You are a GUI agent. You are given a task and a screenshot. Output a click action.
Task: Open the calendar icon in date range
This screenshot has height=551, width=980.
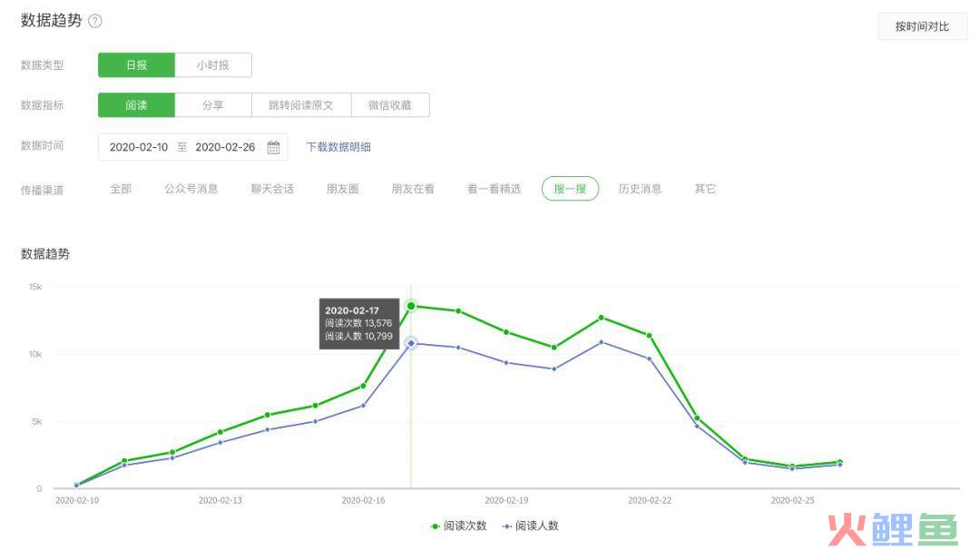point(273,148)
